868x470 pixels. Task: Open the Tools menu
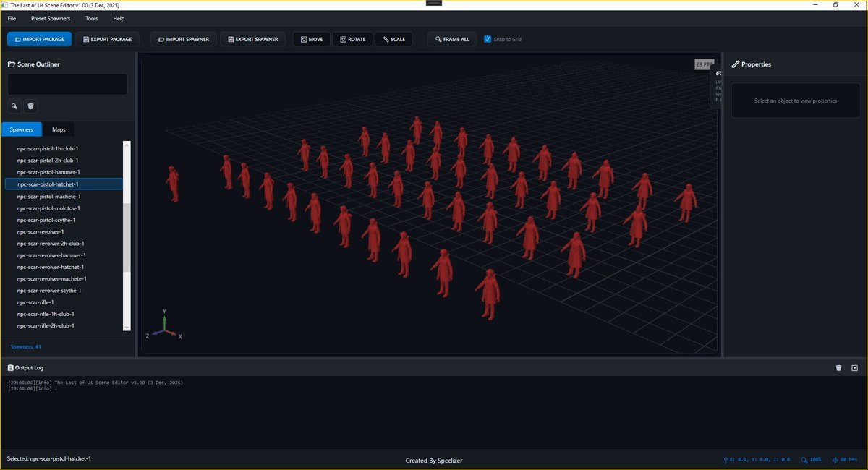click(x=92, y=18)
